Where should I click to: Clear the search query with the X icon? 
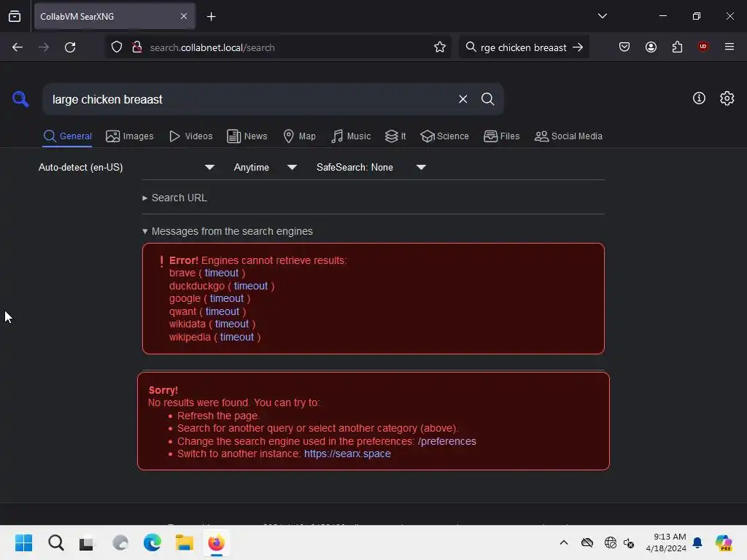pyautogui.click(x=462, y=99)
